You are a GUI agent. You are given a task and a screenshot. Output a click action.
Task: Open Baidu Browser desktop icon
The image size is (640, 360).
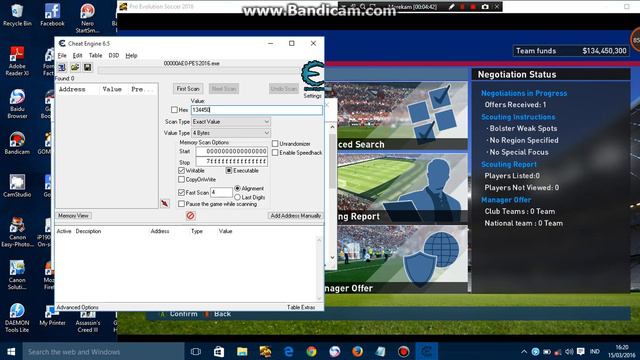tap(17, 104)
